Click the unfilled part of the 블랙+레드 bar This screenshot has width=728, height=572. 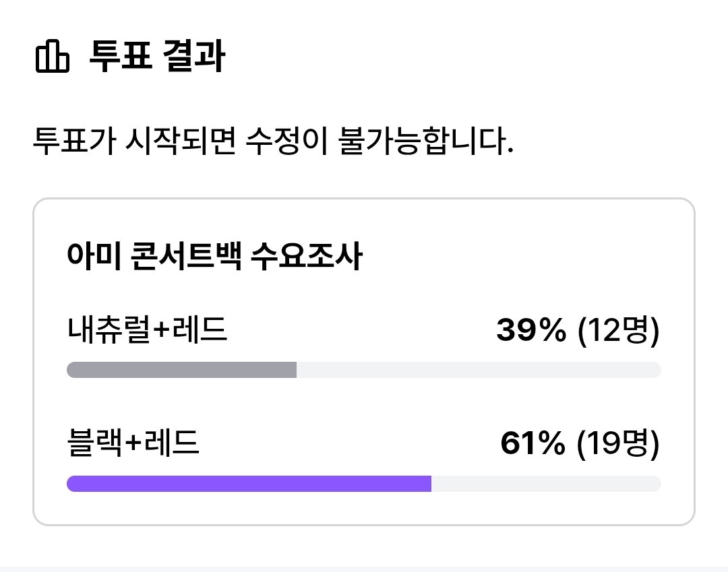(x=546, y=483)
